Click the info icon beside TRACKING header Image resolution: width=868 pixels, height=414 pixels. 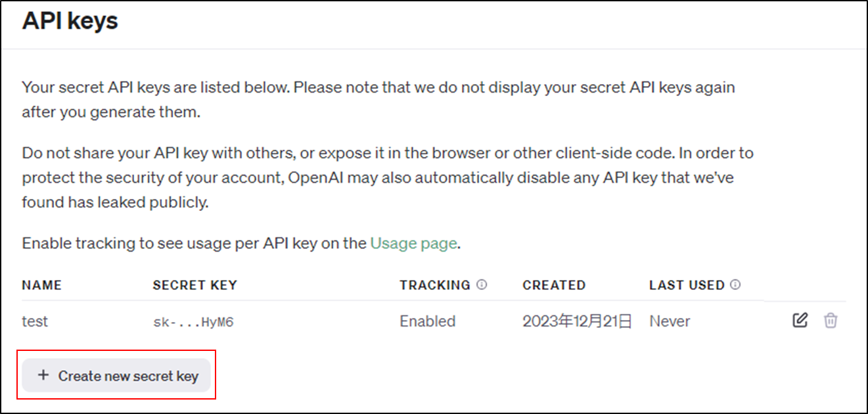pyautogui.click(x=482, y=285)
